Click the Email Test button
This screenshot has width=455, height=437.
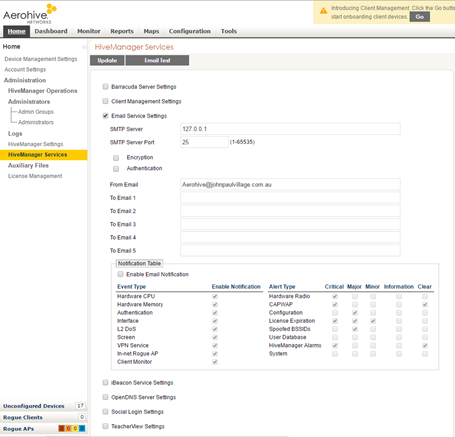157,60
